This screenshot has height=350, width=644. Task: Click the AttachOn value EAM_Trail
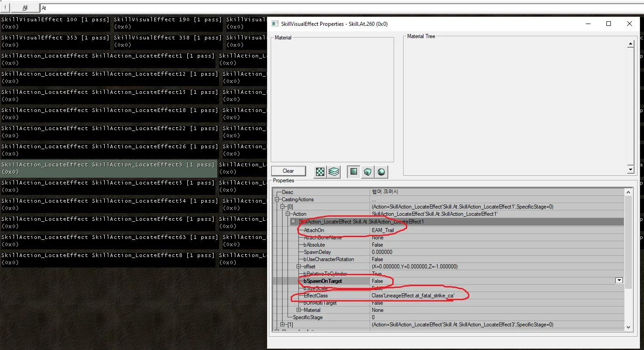[383, 230]
